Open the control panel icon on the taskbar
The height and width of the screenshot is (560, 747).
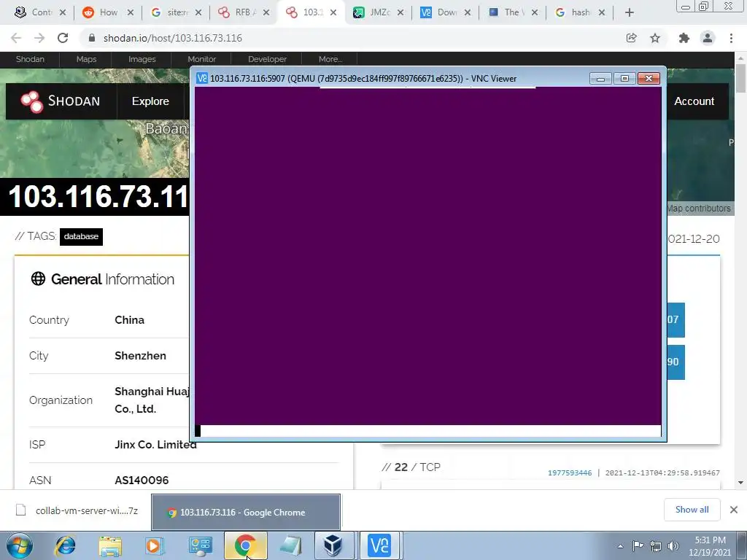[x=200, y=545]
